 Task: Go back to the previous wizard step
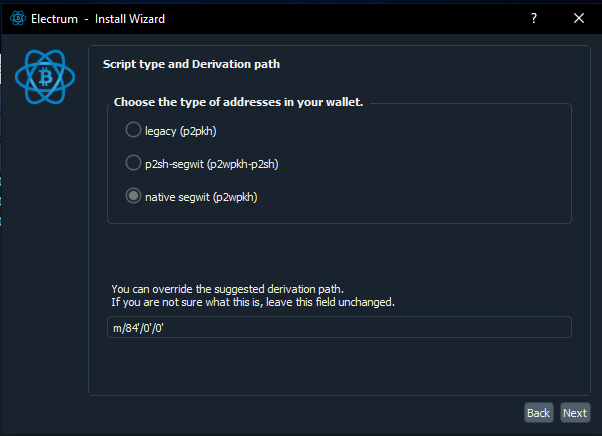(538, 413)
